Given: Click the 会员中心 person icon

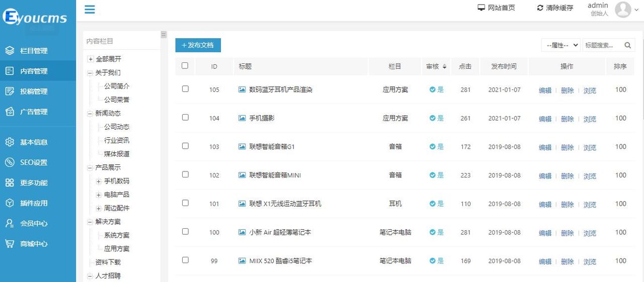Looking at the screenshot, I should (10, 223).
